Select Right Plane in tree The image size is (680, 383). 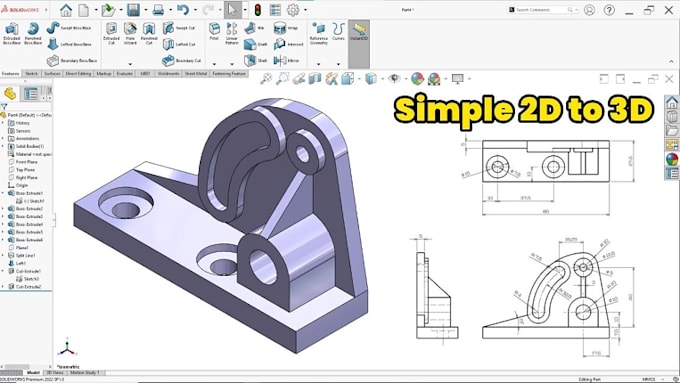click(23, 177)
